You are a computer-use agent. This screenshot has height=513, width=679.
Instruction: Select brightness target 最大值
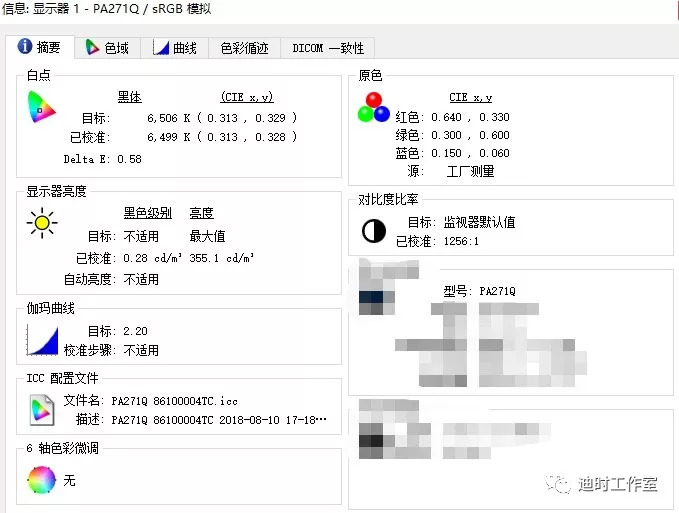tap(207, 236)
